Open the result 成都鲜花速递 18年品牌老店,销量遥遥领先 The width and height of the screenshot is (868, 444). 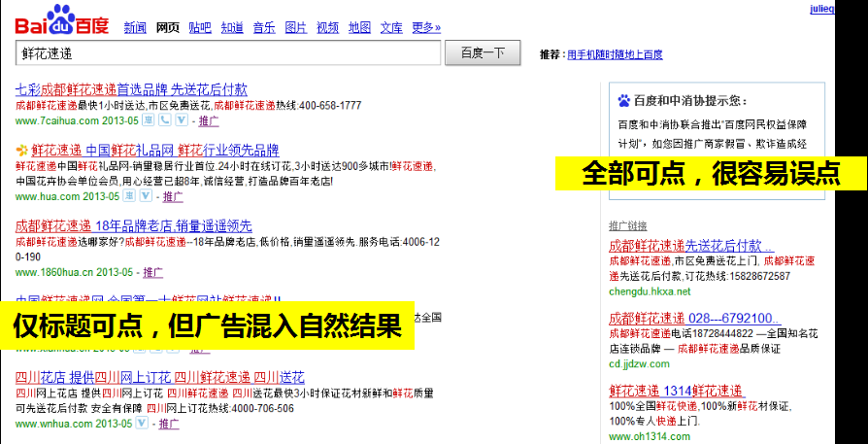coord(133,225)
